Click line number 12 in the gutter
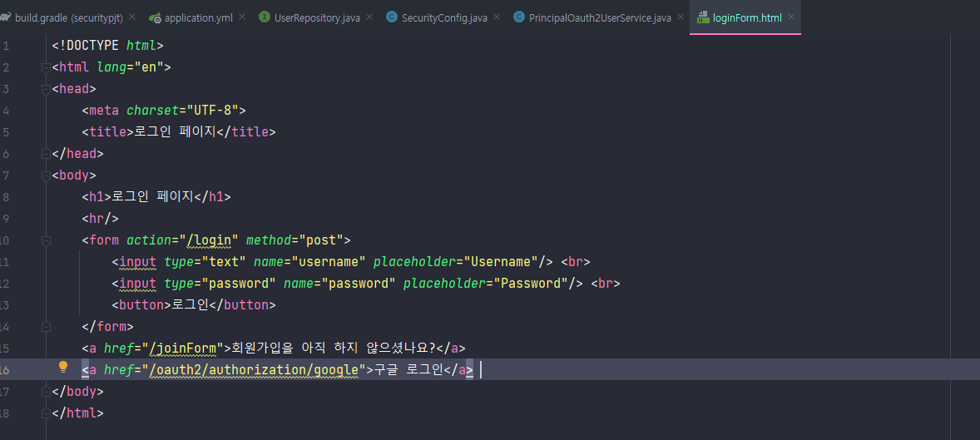The width and height of the screenshot is (980, 440). coord(5,283)
